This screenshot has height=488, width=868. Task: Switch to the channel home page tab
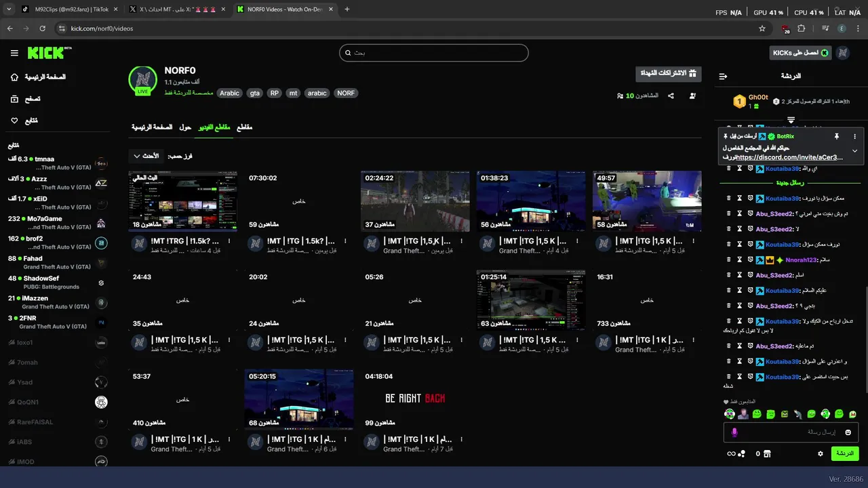(x=152, y=127)
